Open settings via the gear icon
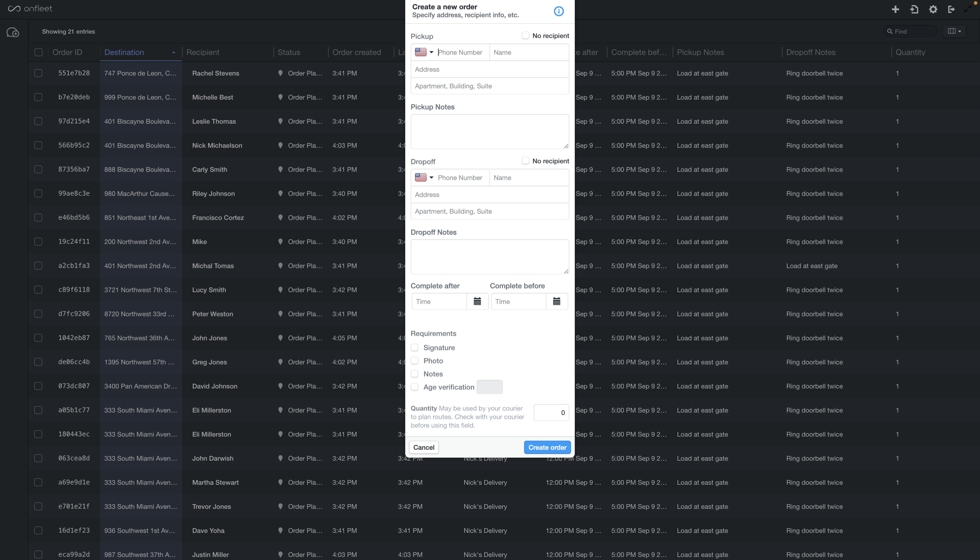Screen dimensions: 980x560 (x=933, y=9)
